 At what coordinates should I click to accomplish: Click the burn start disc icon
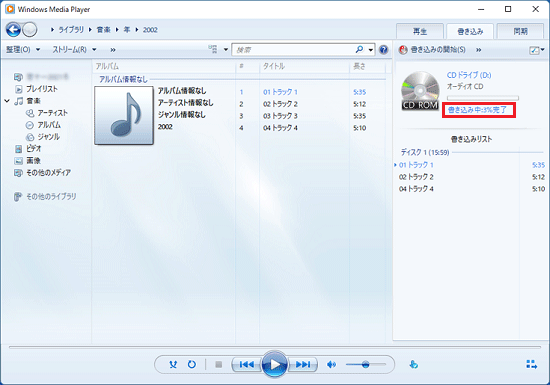[403, 50]
